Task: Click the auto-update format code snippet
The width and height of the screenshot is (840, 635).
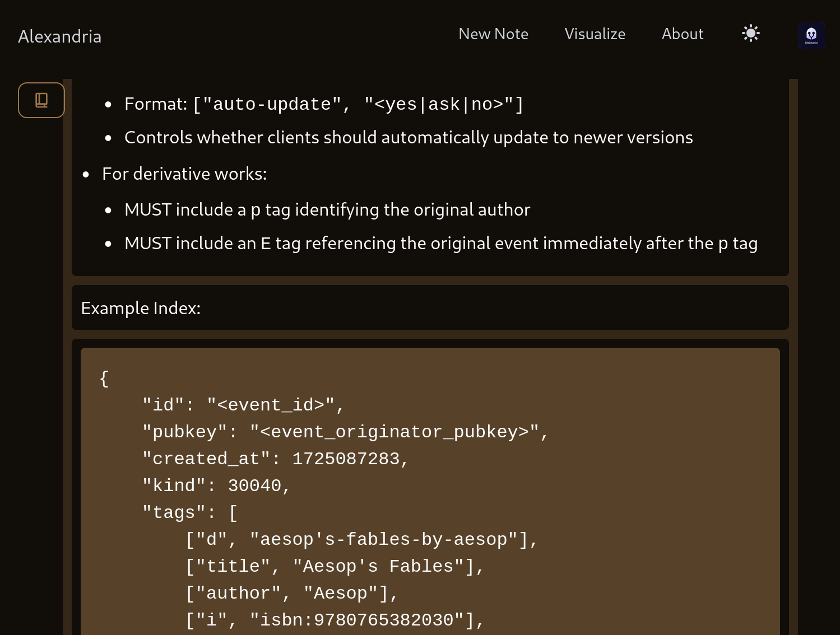Action: click(358, 104)
